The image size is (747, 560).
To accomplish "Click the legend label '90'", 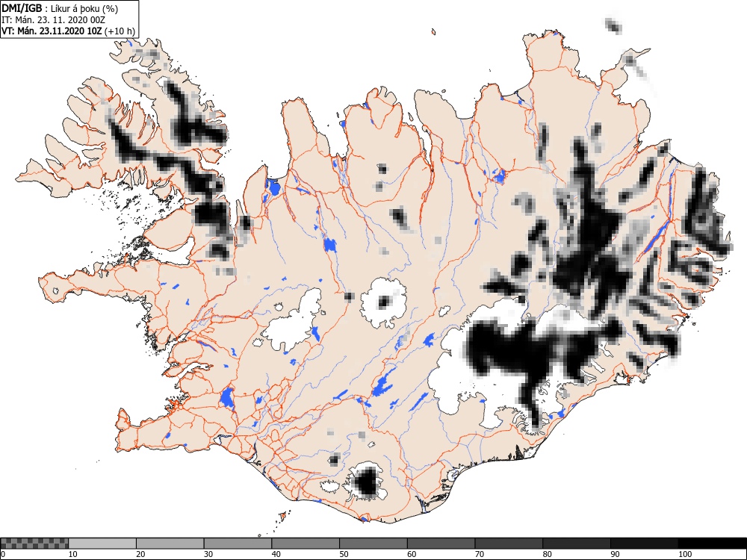I will (615, 554).
